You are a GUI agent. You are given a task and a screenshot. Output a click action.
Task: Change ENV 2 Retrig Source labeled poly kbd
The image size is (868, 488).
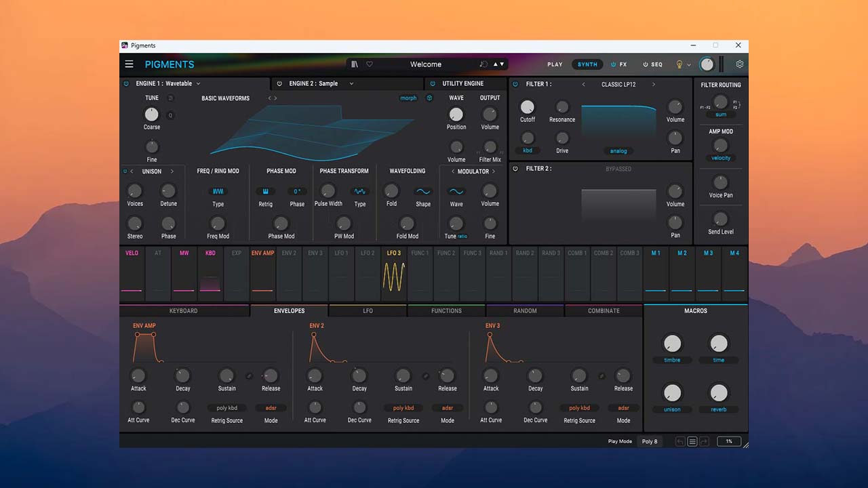(403, 407)
